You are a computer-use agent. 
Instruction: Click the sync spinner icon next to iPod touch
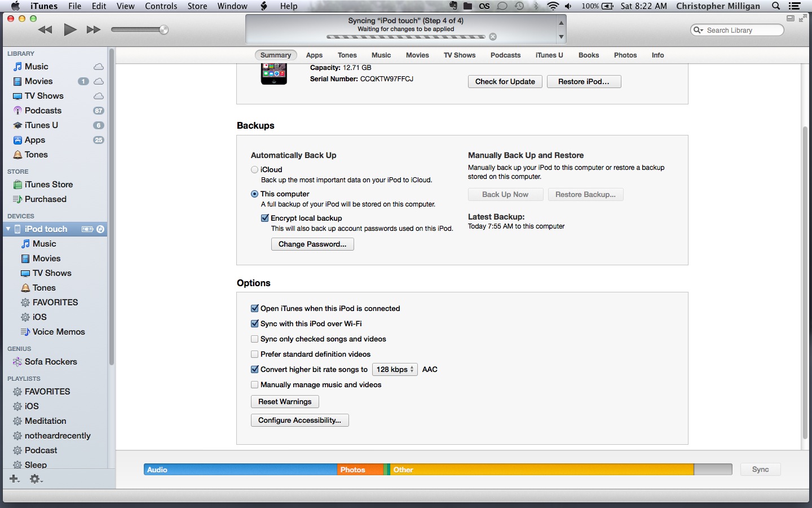(x=100, y=229)
